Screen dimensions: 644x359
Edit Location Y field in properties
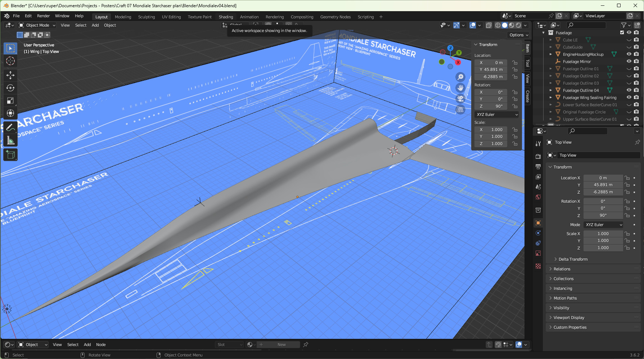coord(603,185)
